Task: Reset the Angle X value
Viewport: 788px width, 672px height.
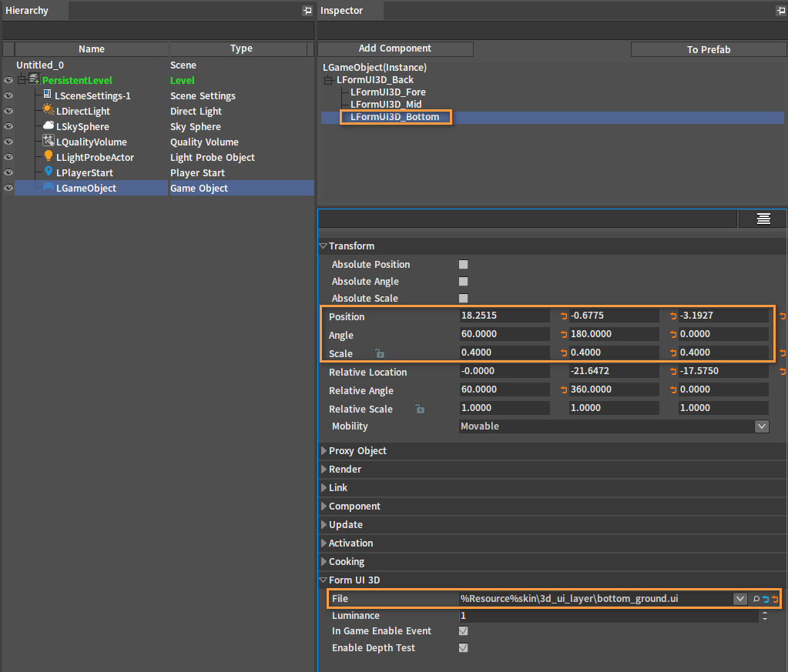Action: click(563, 335)
